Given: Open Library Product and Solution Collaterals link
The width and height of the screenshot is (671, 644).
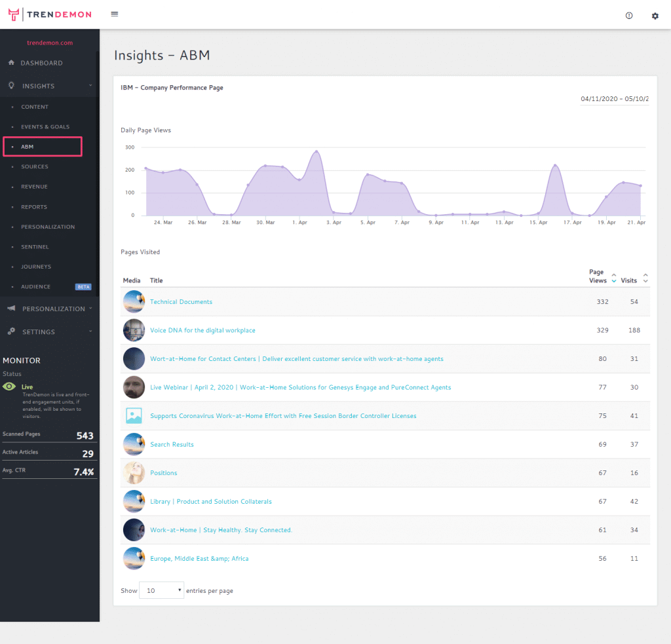Looking at the screenshot, I should click(211, 501).
